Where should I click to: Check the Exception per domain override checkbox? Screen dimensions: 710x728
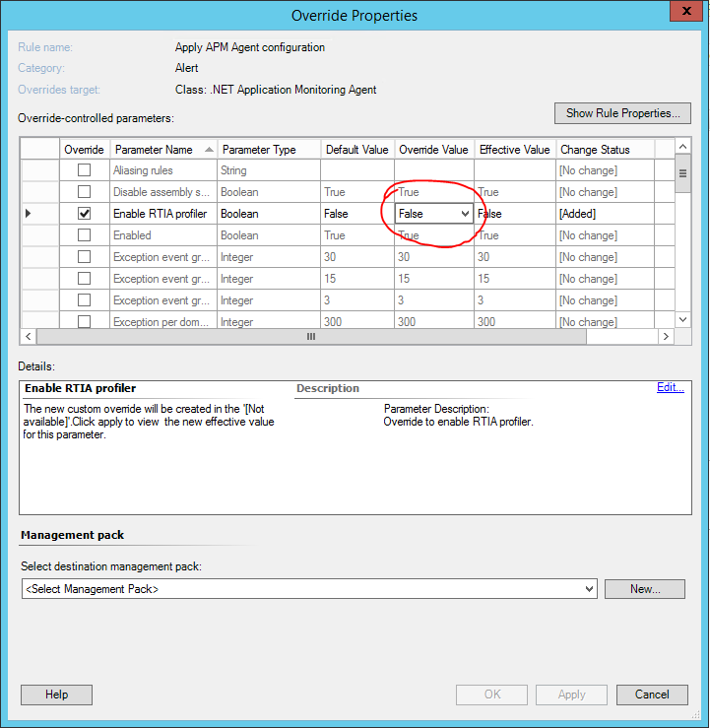point(84,321)
